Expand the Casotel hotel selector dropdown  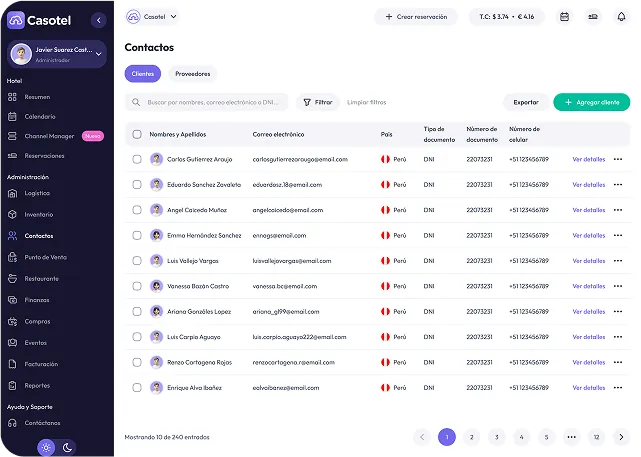(x=153, y=16)
